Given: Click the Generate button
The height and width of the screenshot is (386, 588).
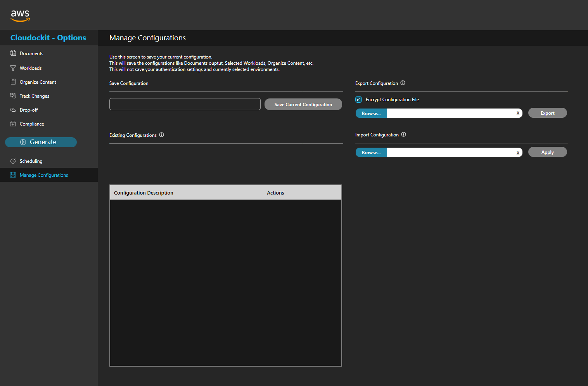Looking at the screenshot, I should 41,142.
